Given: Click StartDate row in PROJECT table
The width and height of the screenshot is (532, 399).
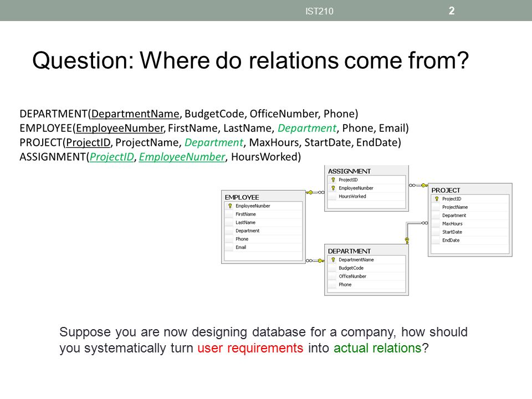Looking at the screenshot, I should (x=470, y=232).
